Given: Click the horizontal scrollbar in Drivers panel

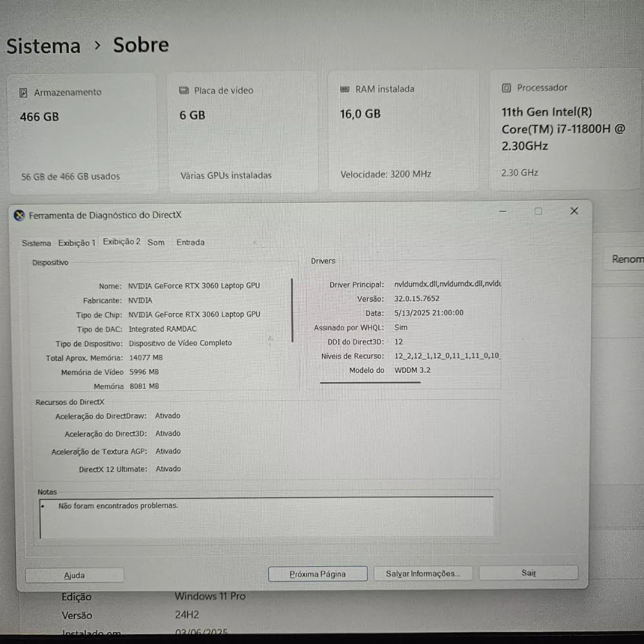Looking at the screenshot, I should (x=370, y=383).
